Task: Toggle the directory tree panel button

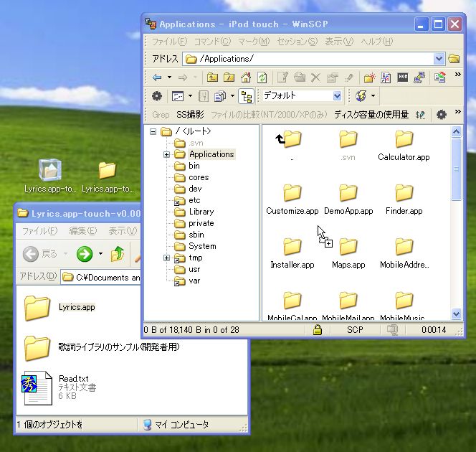Action: pos(246,96)
